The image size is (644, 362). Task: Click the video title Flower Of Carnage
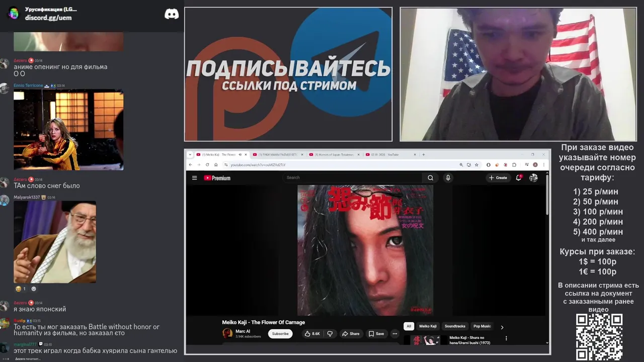pos(263,322)
